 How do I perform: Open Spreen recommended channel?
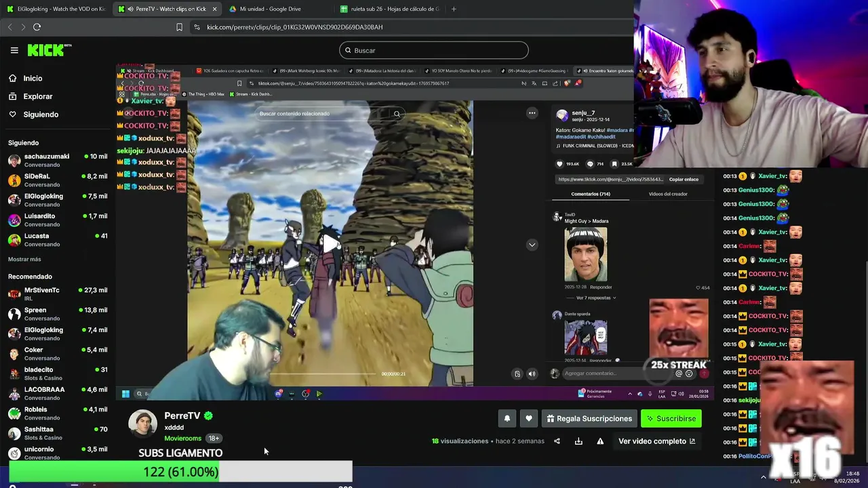pos(58,314)
